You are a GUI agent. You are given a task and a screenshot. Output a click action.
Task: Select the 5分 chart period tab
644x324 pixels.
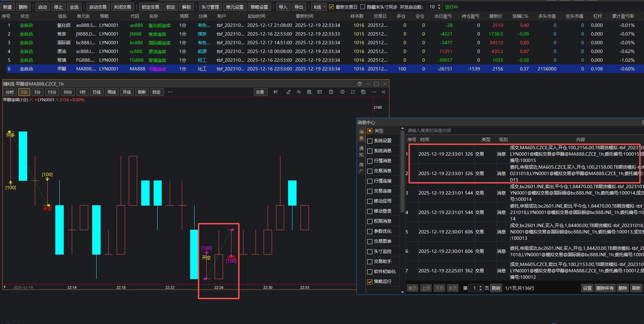click(37, 92)
